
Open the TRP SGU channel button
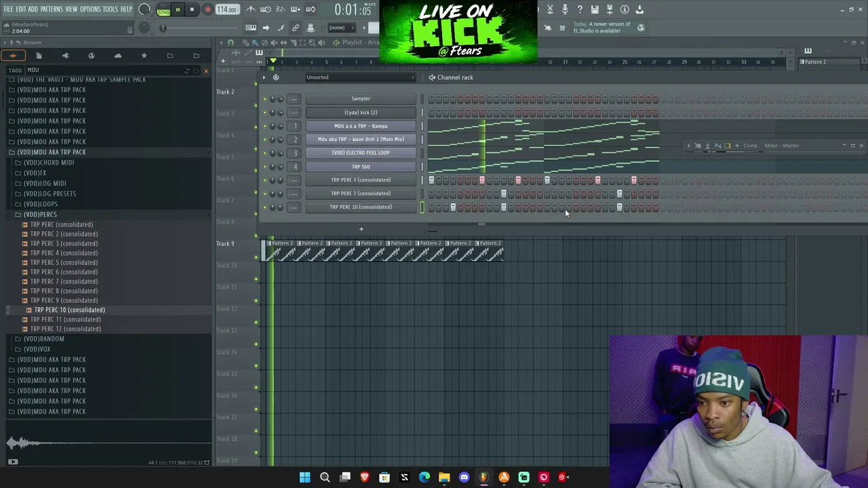[361, 167]
